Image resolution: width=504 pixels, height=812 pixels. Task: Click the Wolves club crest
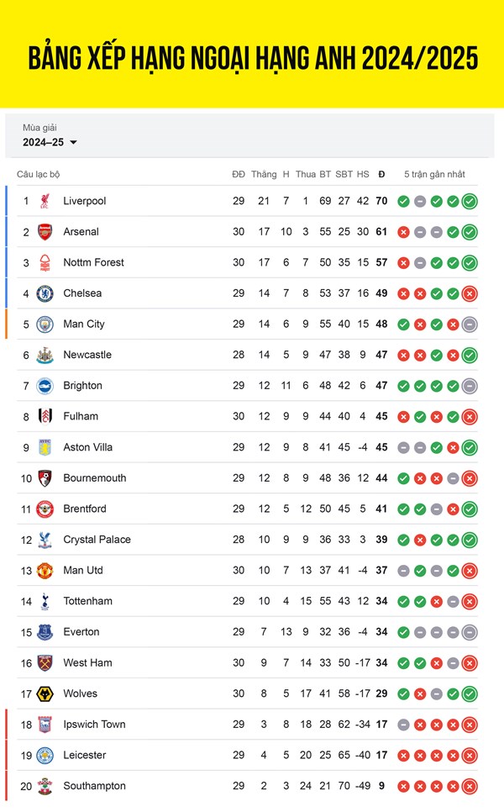click(45, 693)
